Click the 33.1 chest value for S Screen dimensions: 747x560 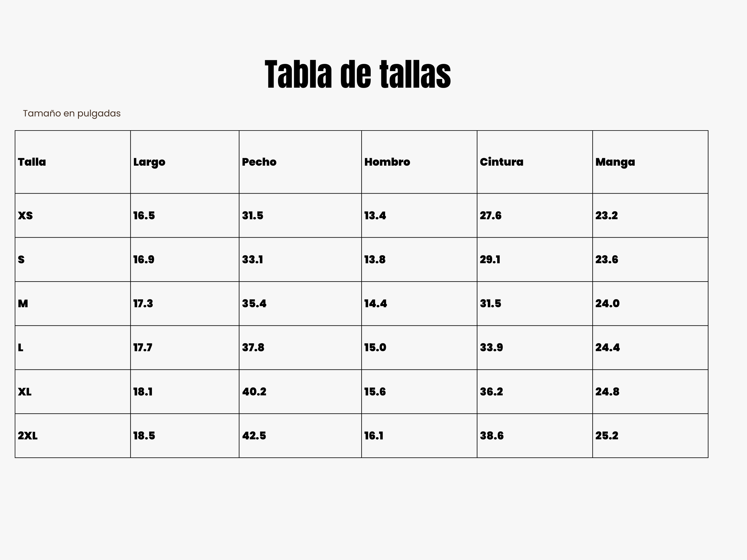point(252,260)
